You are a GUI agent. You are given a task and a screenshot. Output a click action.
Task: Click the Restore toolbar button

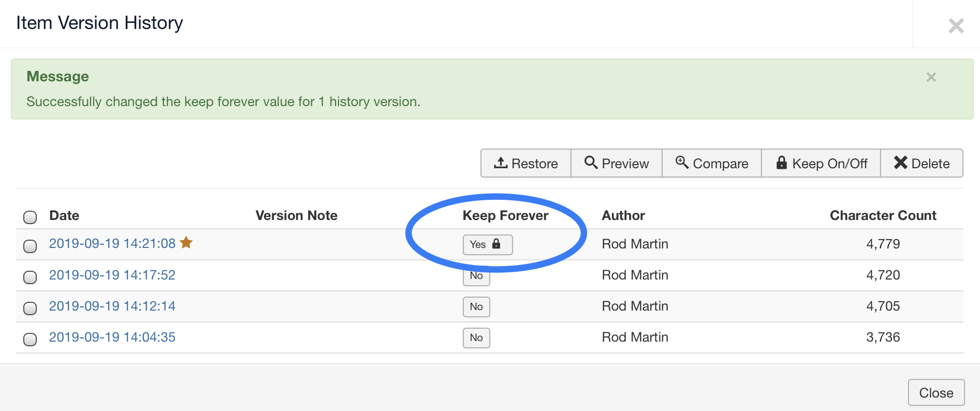525,164
